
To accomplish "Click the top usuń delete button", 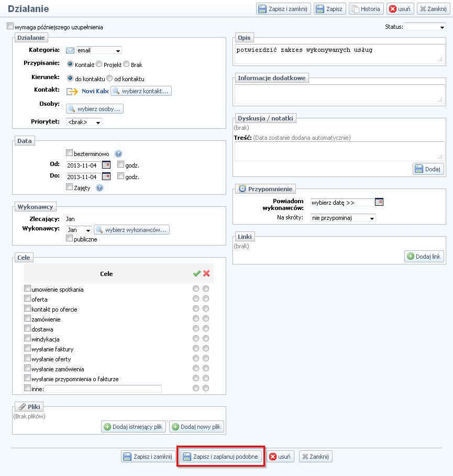I will [x=400, y=9].
